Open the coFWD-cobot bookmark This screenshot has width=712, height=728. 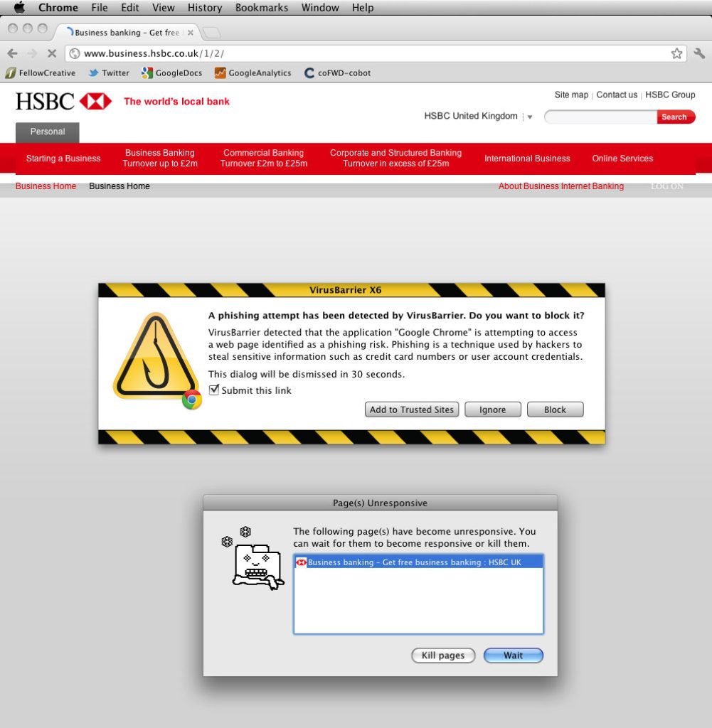[x=338, y=73]
